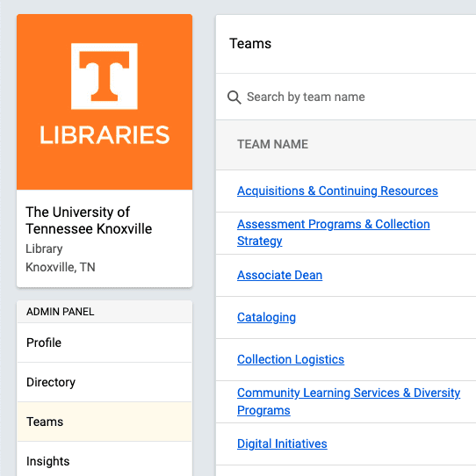Click the UT Libraries logo image

105,102
